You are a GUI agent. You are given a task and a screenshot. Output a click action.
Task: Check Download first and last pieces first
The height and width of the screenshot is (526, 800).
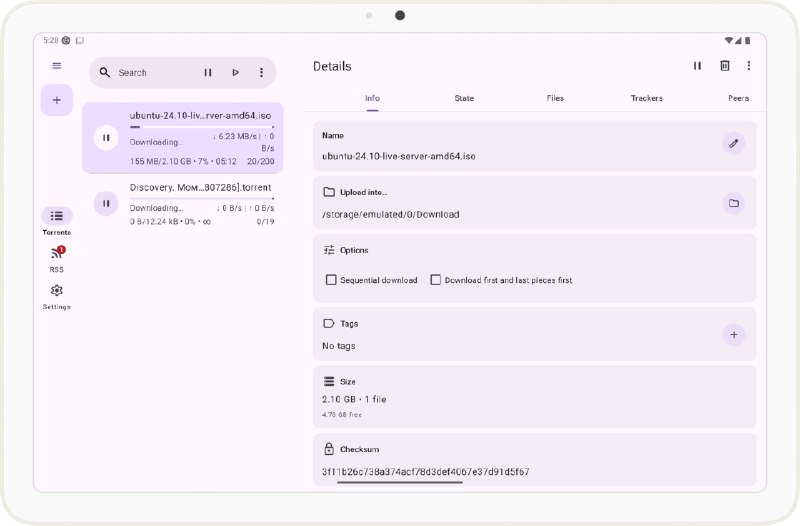coord(436,280)
